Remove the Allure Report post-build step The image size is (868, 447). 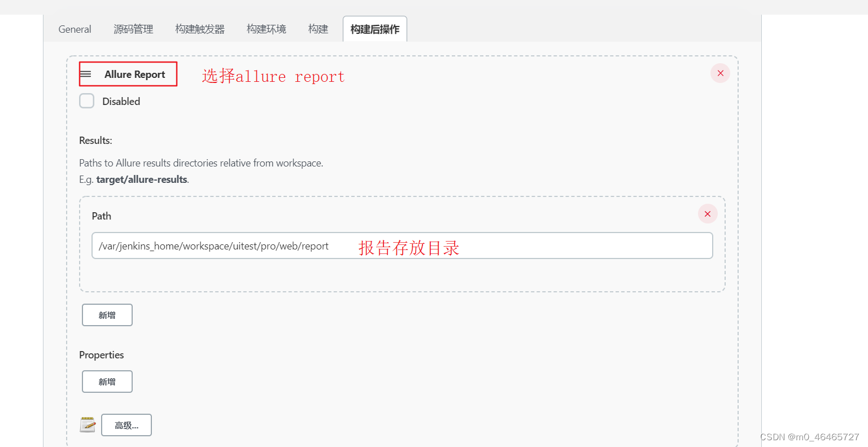(x=720, y=73)
